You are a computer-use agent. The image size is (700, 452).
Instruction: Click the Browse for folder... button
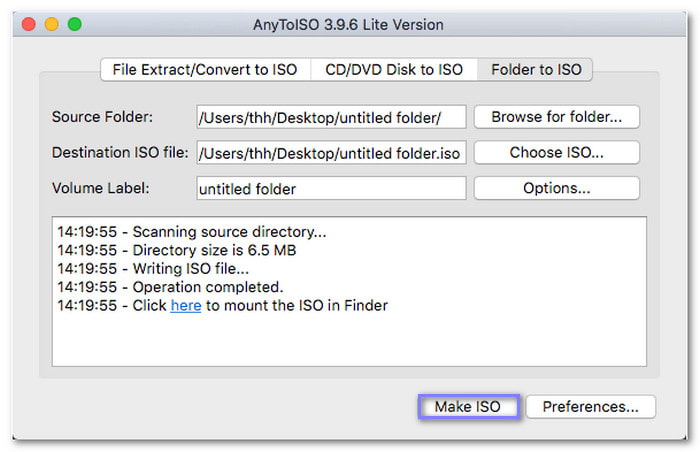click(557, 117)
